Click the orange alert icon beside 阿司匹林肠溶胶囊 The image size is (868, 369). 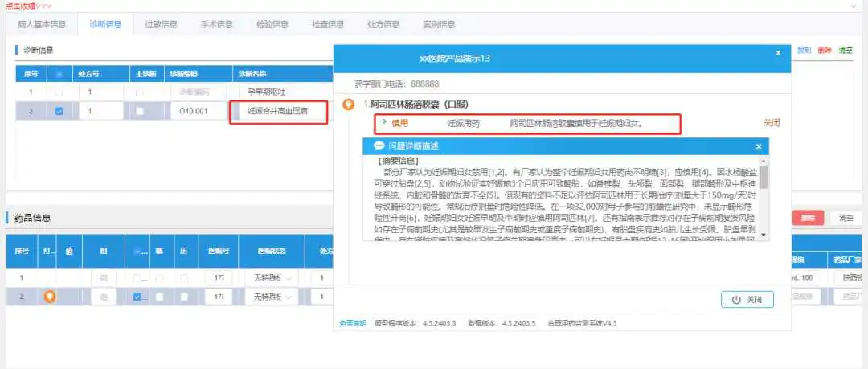pyautogui.click(x=348, y=105)
